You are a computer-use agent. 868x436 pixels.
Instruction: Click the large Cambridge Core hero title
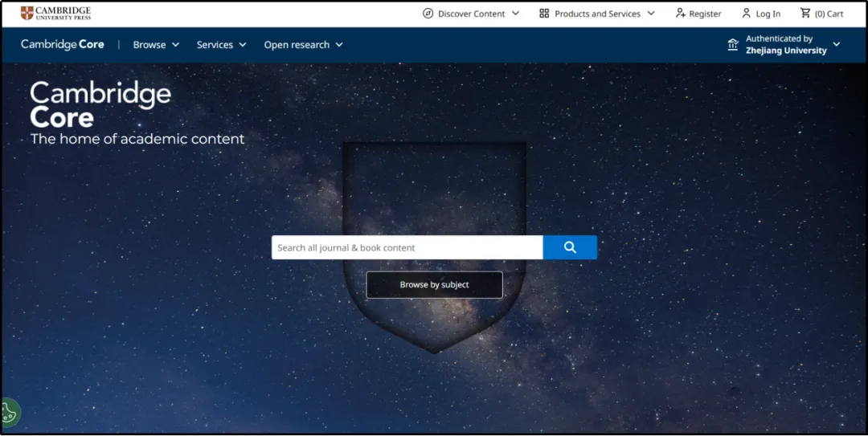click(100, 105)
